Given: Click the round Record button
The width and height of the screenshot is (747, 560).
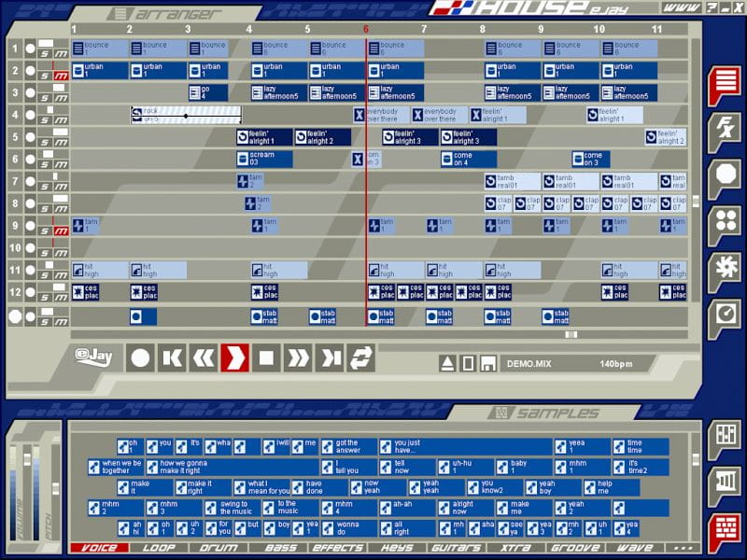Looking at the screenshot, I should click(x=140, y=357).
